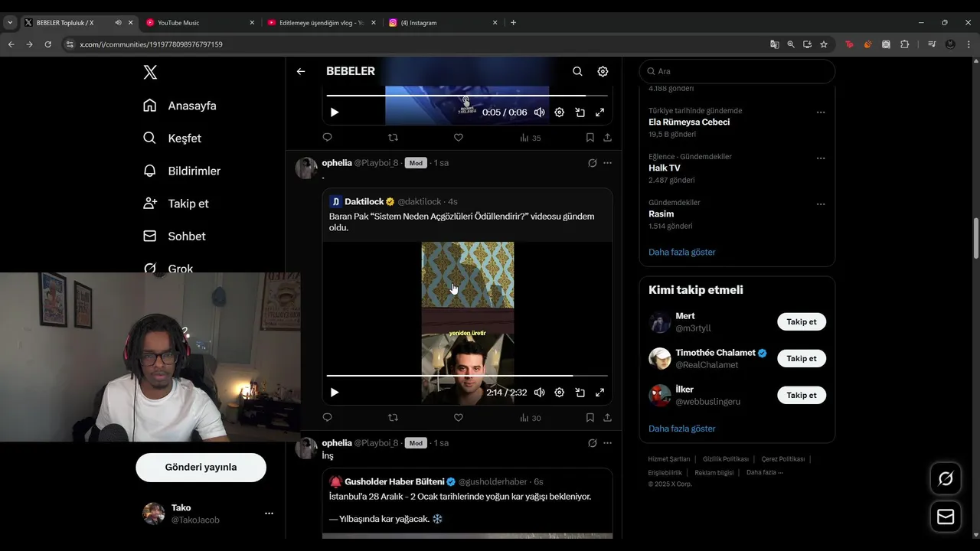Image resolution: width=980 pixels, height=551 pixels.
Task: Open Bildirimler notifications
Action: point(182,171)
